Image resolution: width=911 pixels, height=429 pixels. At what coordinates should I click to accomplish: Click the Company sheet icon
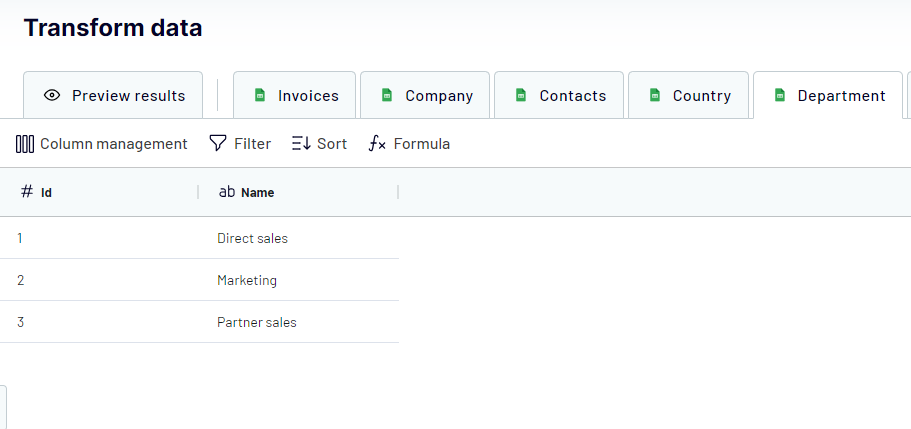tap(386, 96)
